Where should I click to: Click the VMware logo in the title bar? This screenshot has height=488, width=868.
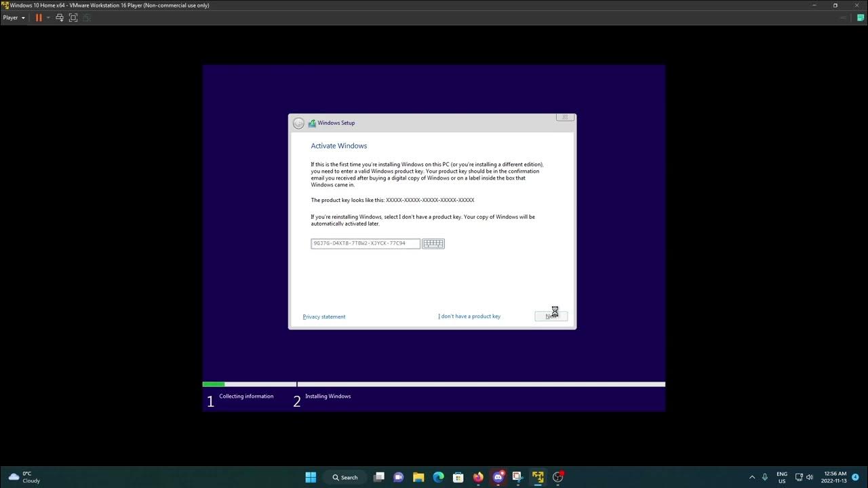click(5, 5)
